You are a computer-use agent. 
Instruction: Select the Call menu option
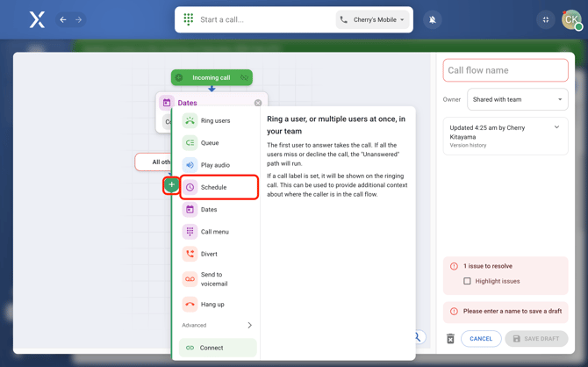(x=213, y=232)
